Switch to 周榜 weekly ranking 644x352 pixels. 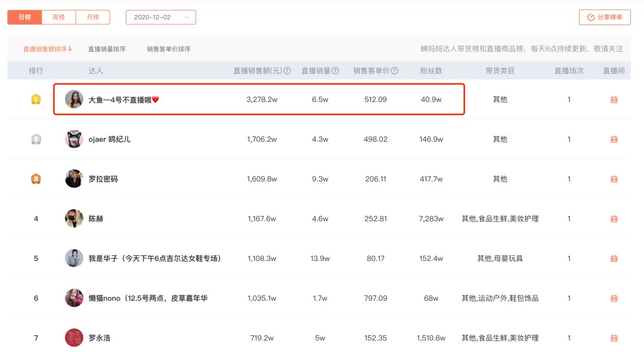click(x=58, y=17)
